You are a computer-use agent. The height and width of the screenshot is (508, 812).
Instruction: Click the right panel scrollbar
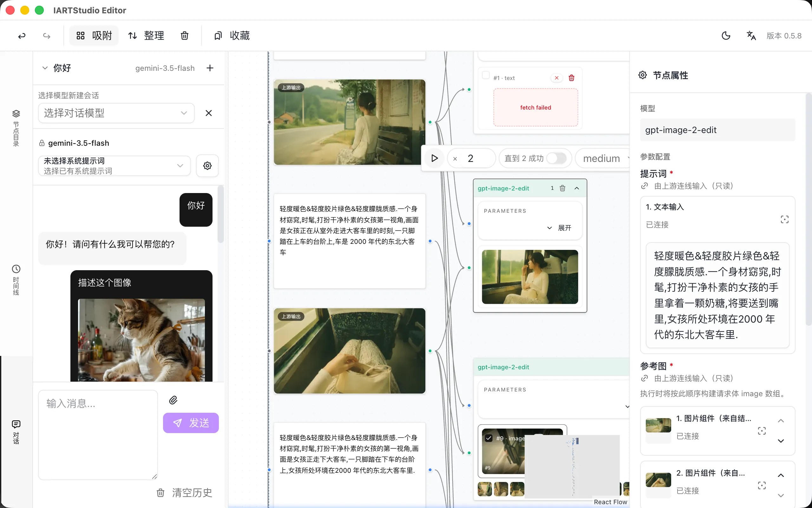tap(809, 210)
